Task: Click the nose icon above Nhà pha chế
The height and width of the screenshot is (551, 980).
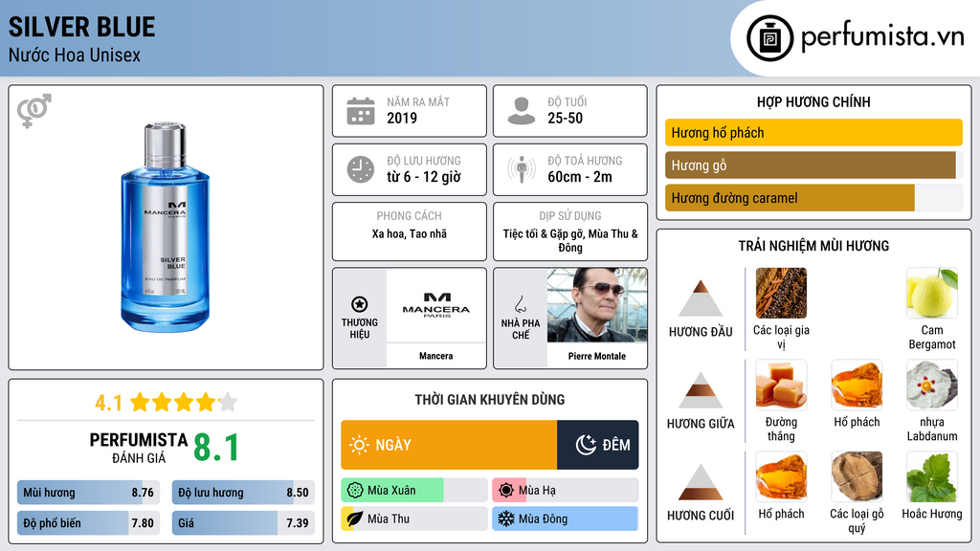Action: coord(520,304)
